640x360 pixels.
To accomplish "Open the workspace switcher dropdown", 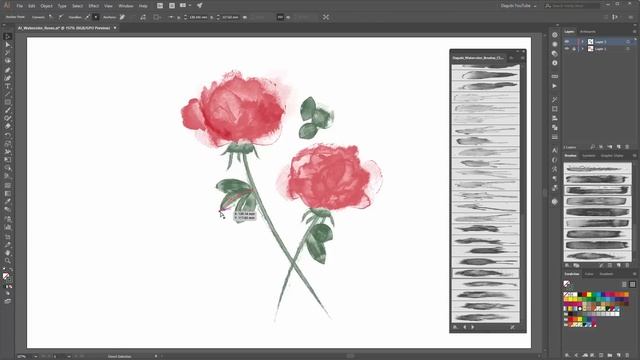I will 519,6.
